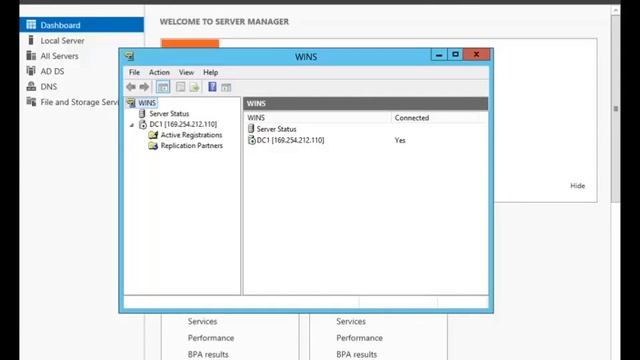Screen dimensions: 640x360
Task: Toggle the Show/Hide Console Tree toolbar icon
Action: pyautogui.click(x=163, y=87)
